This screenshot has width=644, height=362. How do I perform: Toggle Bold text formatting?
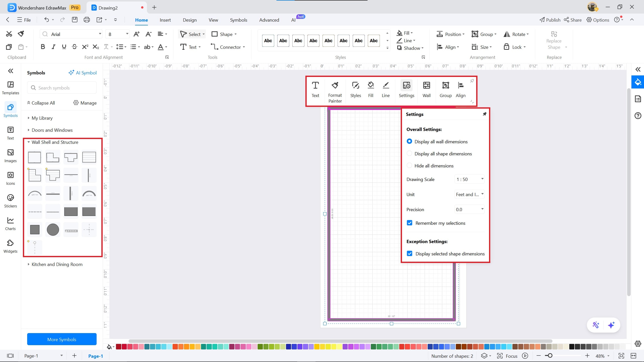click(x=43, y=47)
